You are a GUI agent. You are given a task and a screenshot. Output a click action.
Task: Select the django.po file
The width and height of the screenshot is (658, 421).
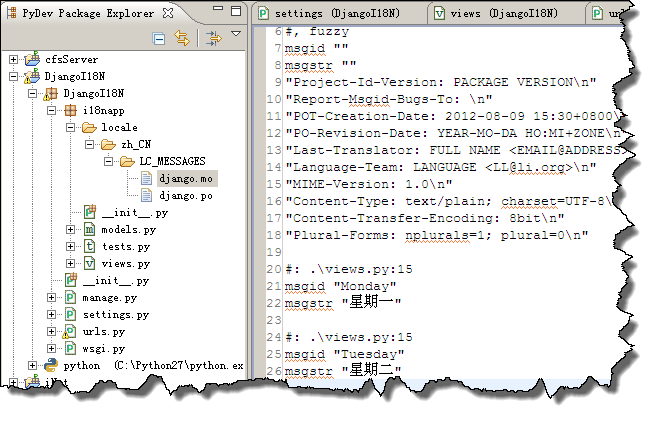tap(186, 196)
